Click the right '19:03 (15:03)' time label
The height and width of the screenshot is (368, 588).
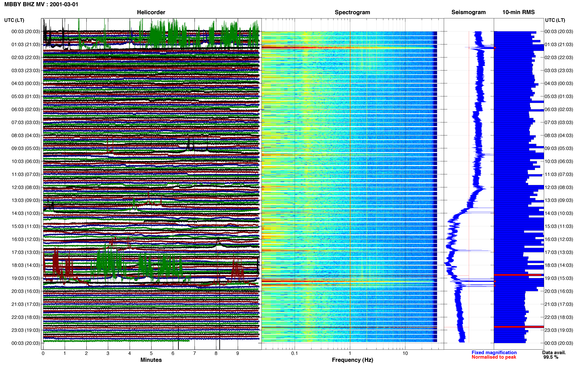[559, 278]
